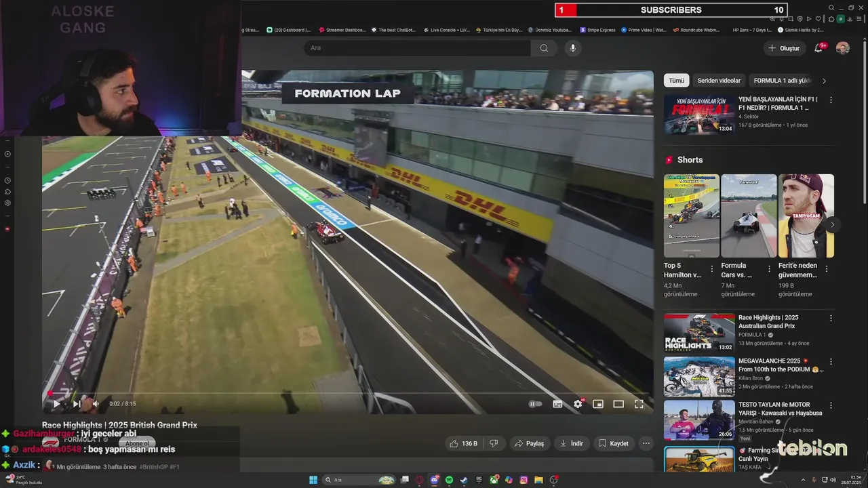Open options for Formula Cars short
The image size is (868, 488).
pyautogui.click(x=769, y=269)
